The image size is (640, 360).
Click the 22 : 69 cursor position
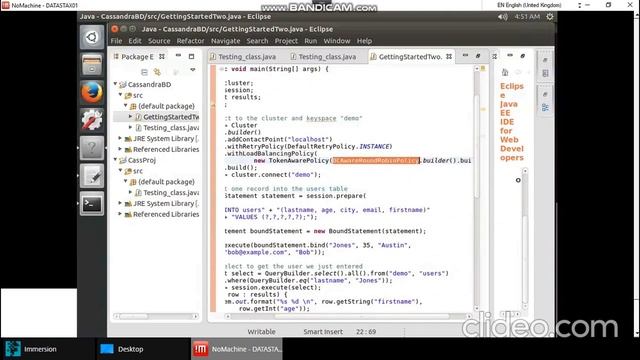click(x=366, y=332)
